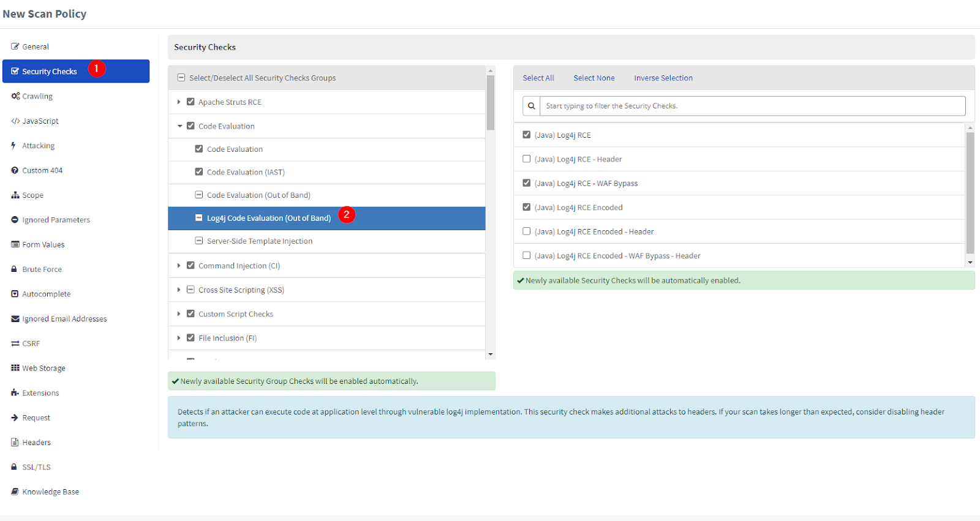
Task: Click the SSL/TLS lock icon
Action: coord(14,467)
